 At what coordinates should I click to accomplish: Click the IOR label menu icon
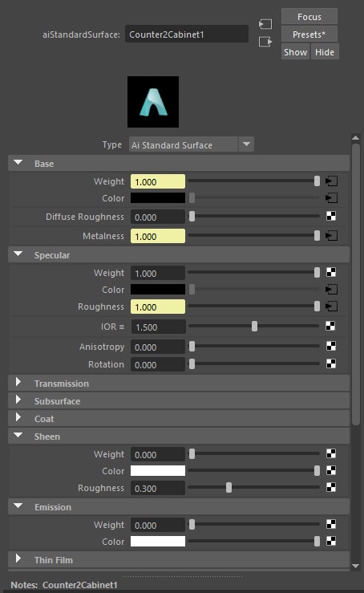121,327
